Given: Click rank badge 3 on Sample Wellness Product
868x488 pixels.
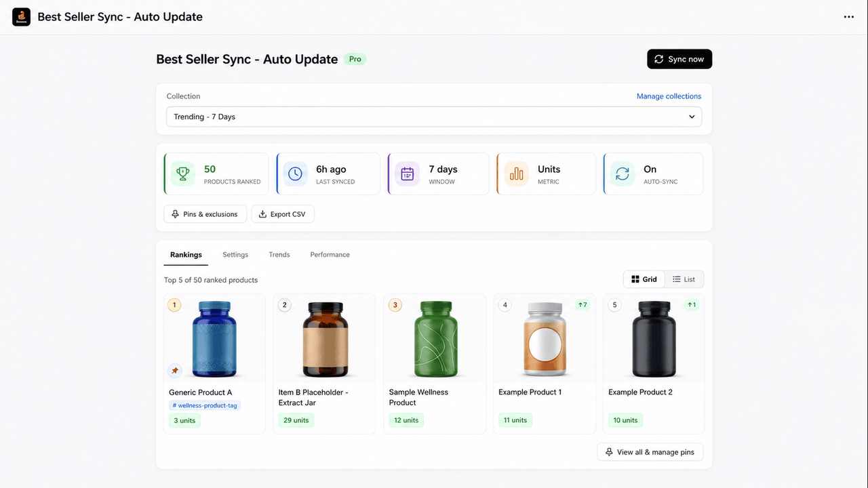Looking at the screenshot, I should pyautogui.click(x=395, y=305).
